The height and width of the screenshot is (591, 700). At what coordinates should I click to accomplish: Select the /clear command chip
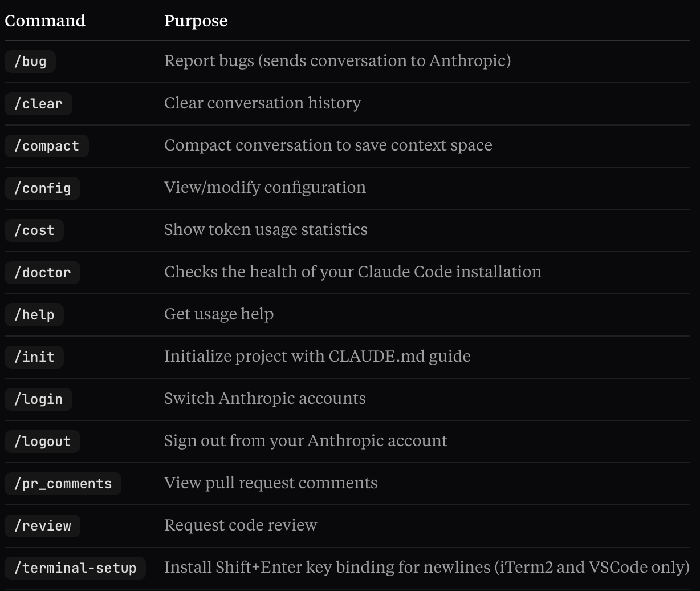[x=38, y=103]
